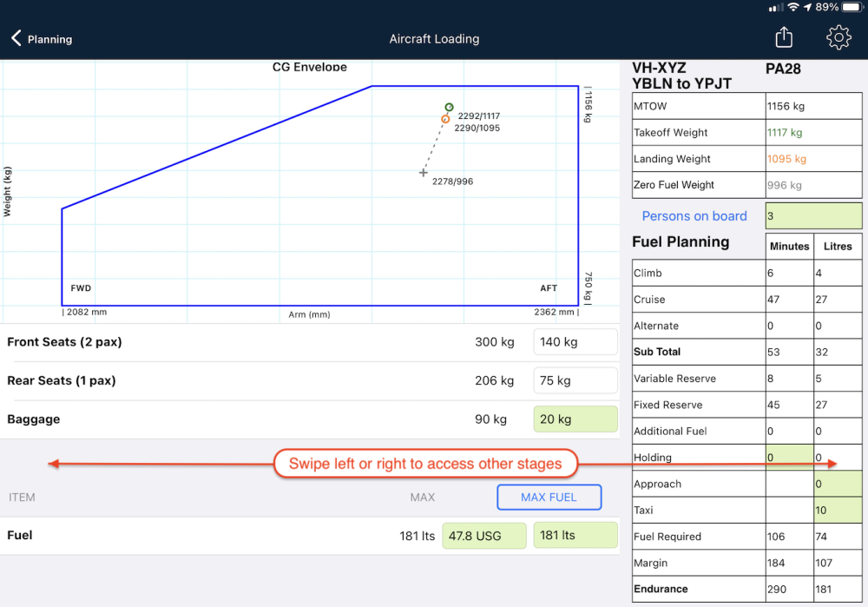Screen dimensions: 868x607
Task: Select Sub Total row label
Action: coord(657,352)
